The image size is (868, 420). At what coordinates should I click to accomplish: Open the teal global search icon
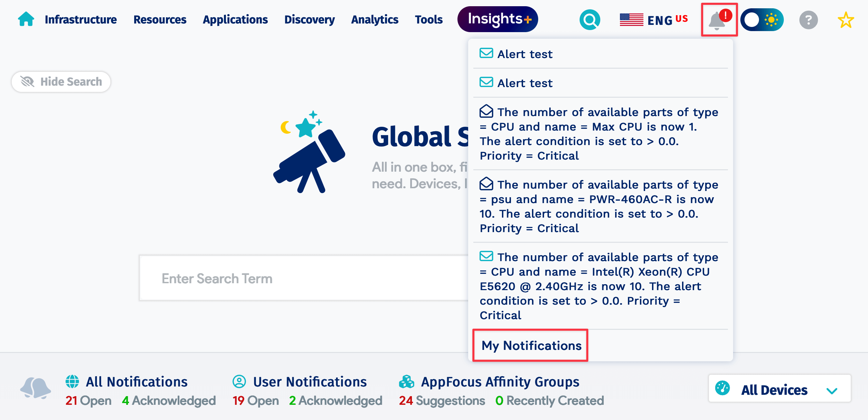[590, 20]
